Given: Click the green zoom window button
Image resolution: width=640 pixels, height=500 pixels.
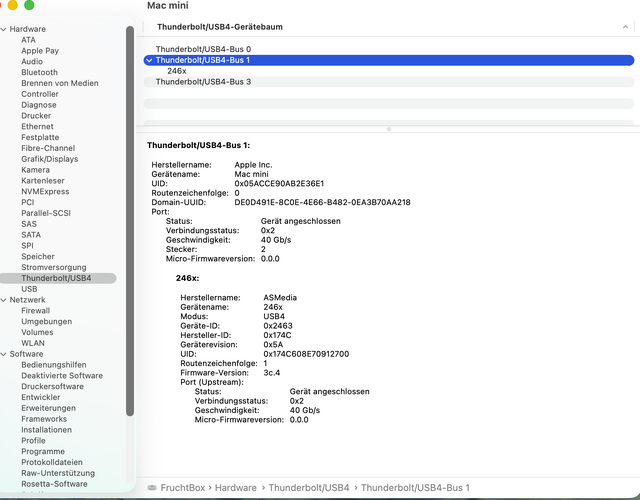Looking at the screenshot, I should tap(29, 5).
